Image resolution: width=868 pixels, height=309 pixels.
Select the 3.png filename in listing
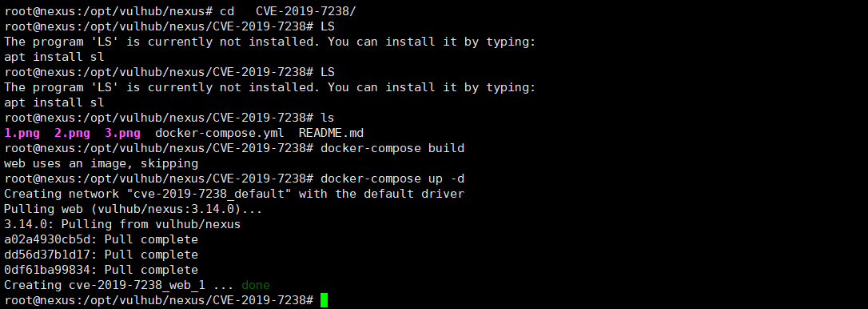point(122,133)
